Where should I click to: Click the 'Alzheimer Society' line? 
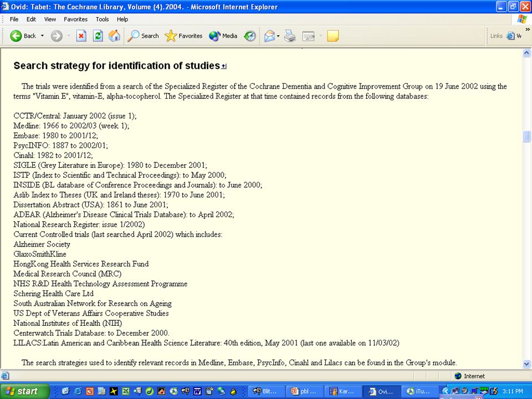pos(42,244)
